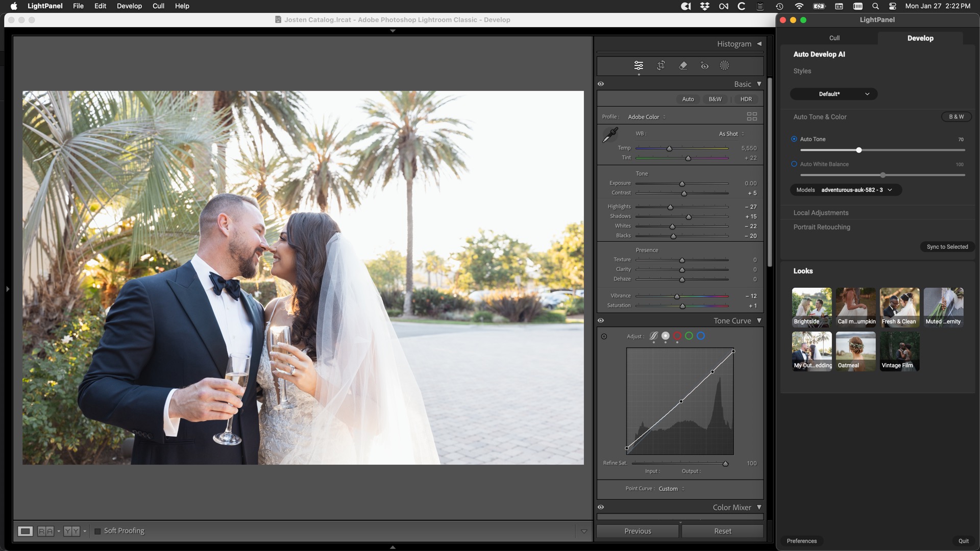The height and width of the screenshot is (551, 980).
Task: Collapse the Tone Curve panel triangle
Action: pyautogui.click(x=759, y=320)
